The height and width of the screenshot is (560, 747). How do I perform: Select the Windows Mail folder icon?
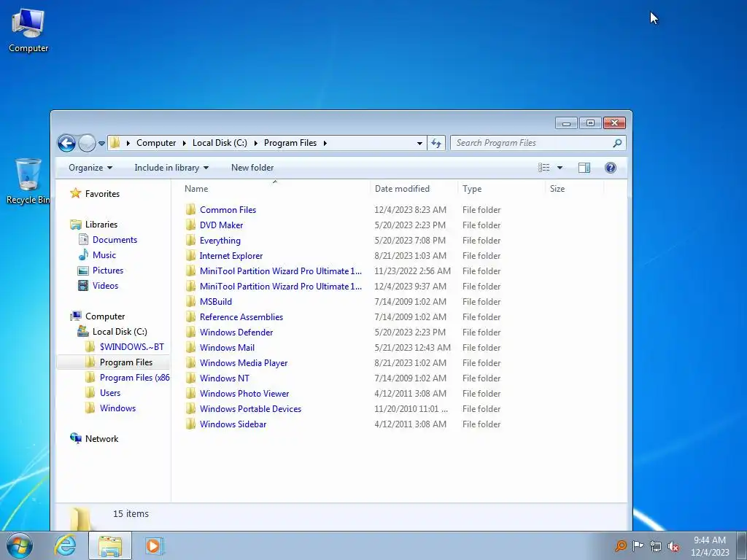pyautogui.click(x=190, y=347)
